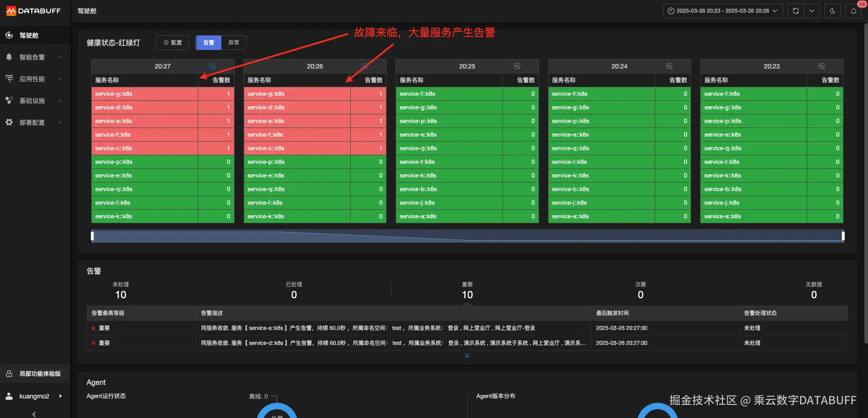Select service-j::k8s in the 20:23 panel

772,203
